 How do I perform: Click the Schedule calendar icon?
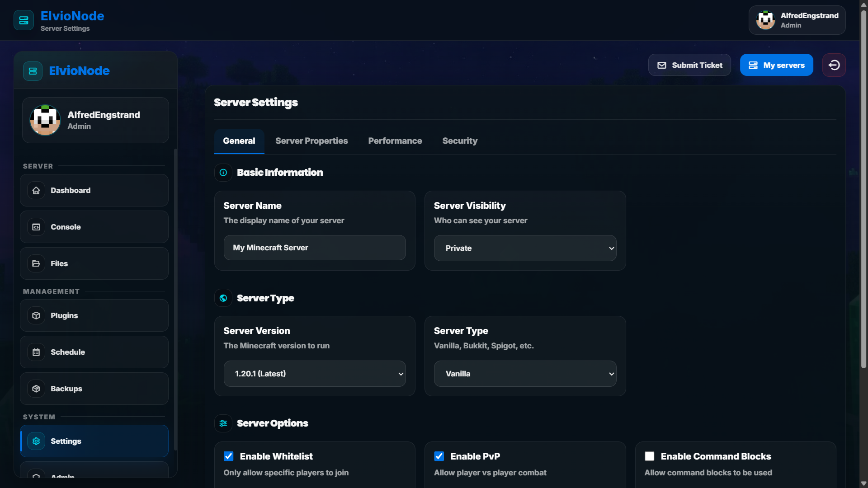(36, 352)
